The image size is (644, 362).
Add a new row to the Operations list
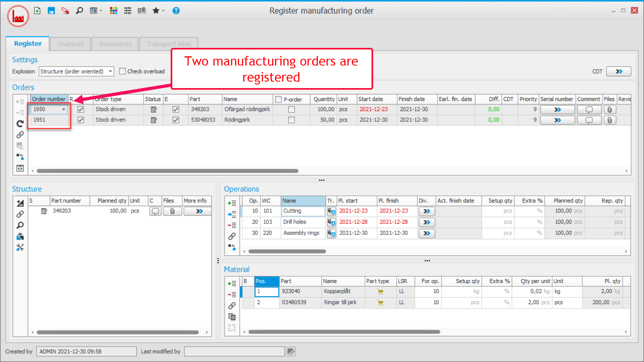231,203
